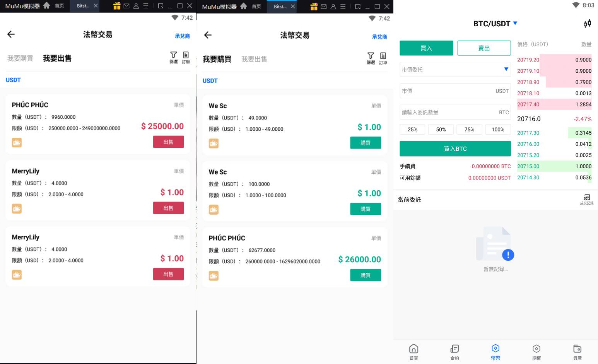Go back using arrow in middle window
The image size is (598, 364).
pos(208,35)
